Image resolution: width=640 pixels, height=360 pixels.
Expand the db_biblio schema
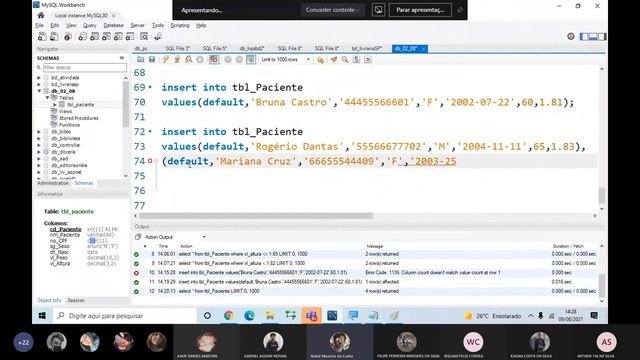pyautogui.click(x=39, y=132)
